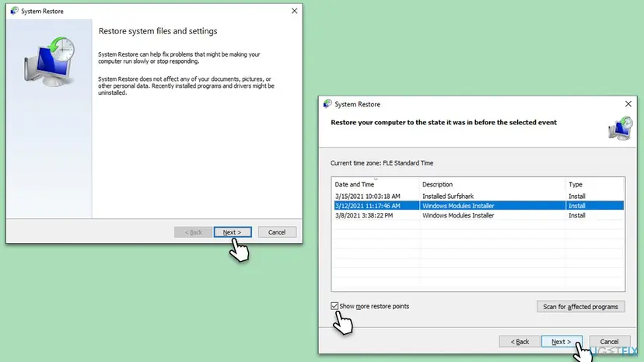Viewport: 644px width, 362px height.
Task: Click the computer and clock restore illustration
Action: tap(50, 61)
